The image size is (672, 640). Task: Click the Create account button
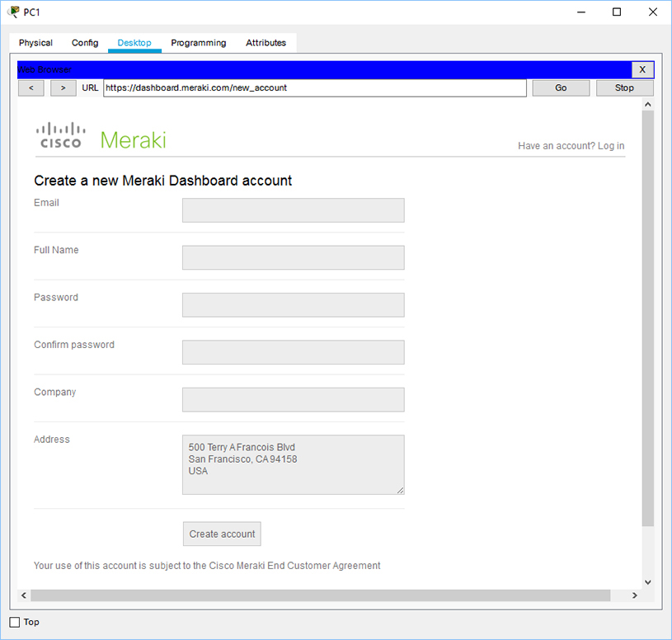pos(222,534)
